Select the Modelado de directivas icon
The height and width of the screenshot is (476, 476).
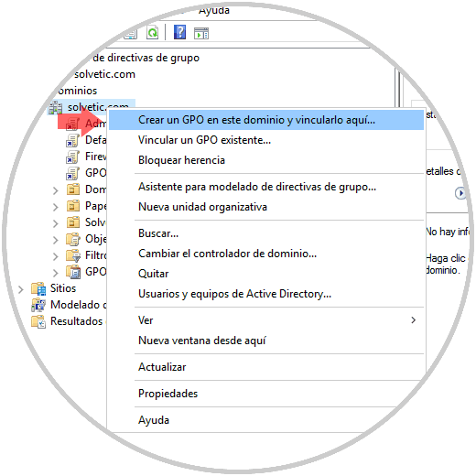(38, 305)
